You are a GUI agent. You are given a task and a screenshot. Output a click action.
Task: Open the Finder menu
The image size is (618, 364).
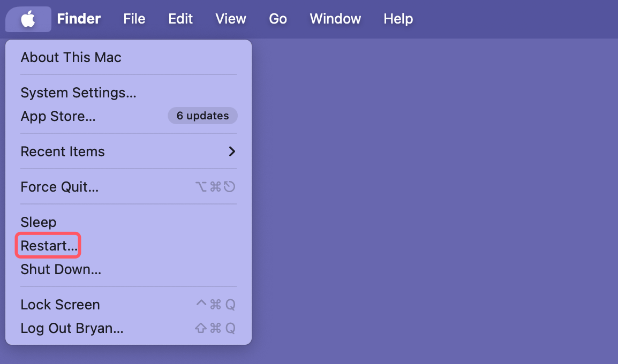pos(79,19)
